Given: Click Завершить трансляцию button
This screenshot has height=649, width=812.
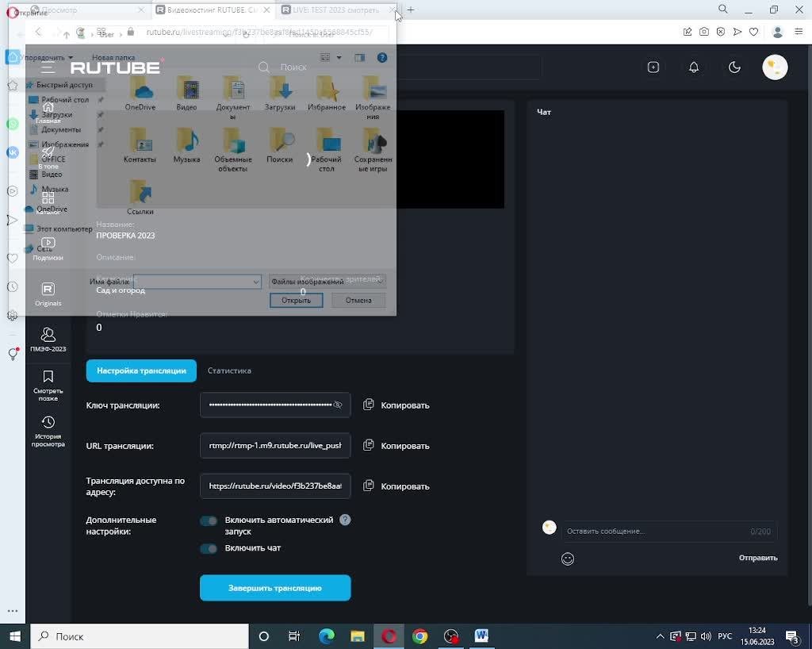Looking at the screenshot, I should coord(275,588).
